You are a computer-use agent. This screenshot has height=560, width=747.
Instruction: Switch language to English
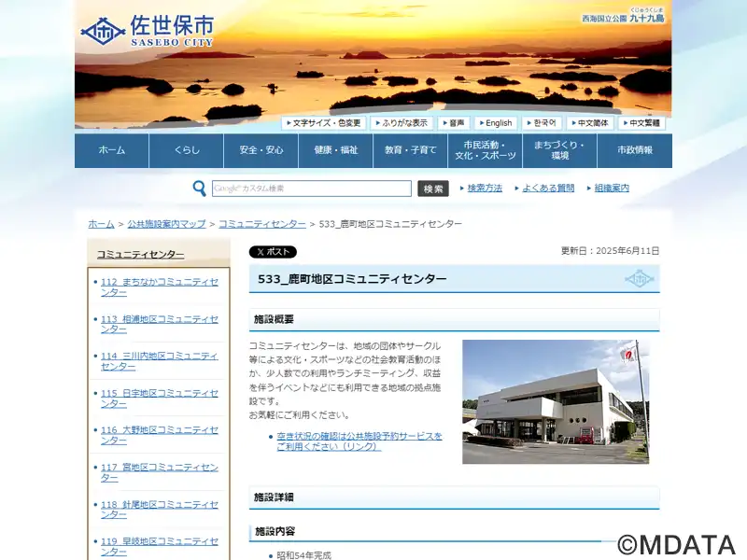(x=496, y=123)
